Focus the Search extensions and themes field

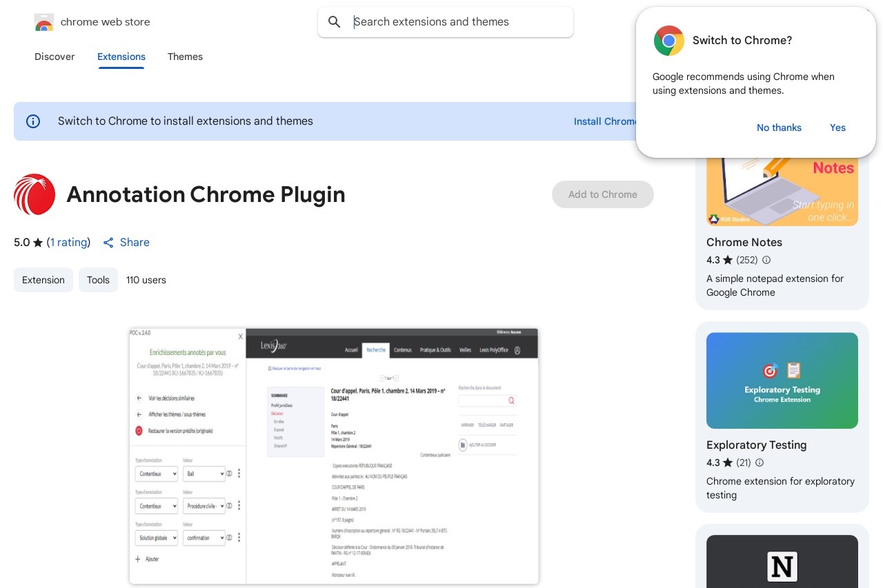446,22
